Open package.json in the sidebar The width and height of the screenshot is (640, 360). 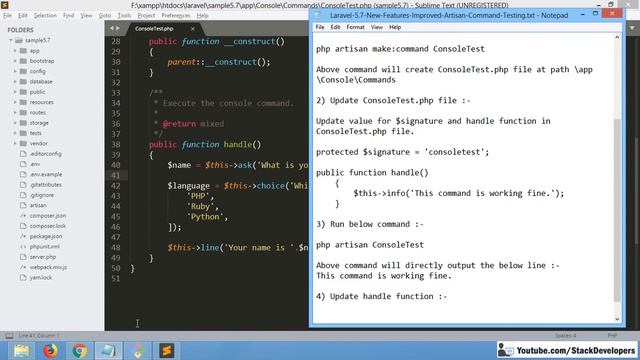pyautogui.click(x=46, y=236)
